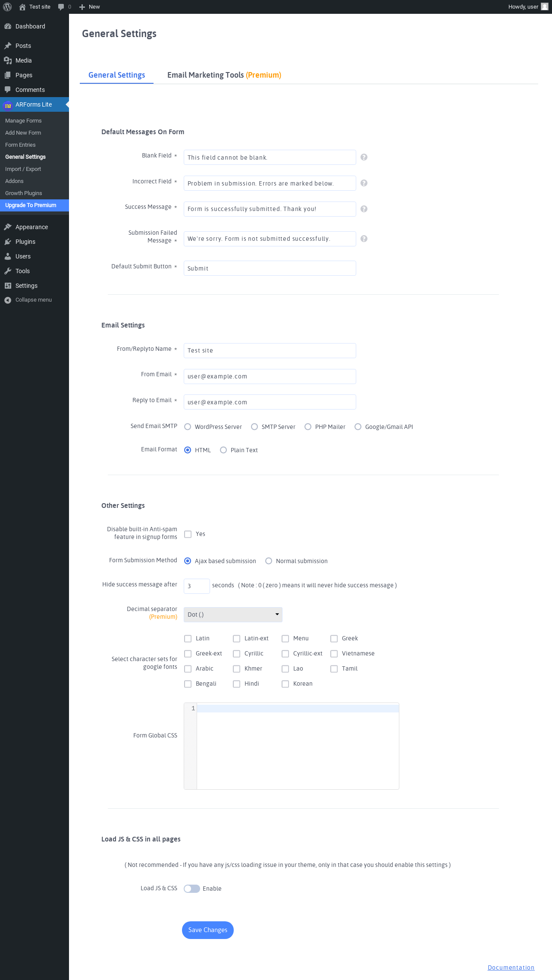Open the comments bubble in admin bar
Image resolution: width=552 pixels, height=980 pixels.
coord(61,7)
